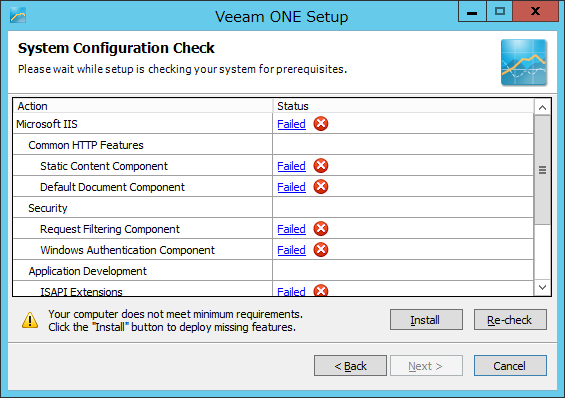Open the Failed link for Microsoft IIS
The width and height of the screenshot is (565, 398).
pos(291,124)
